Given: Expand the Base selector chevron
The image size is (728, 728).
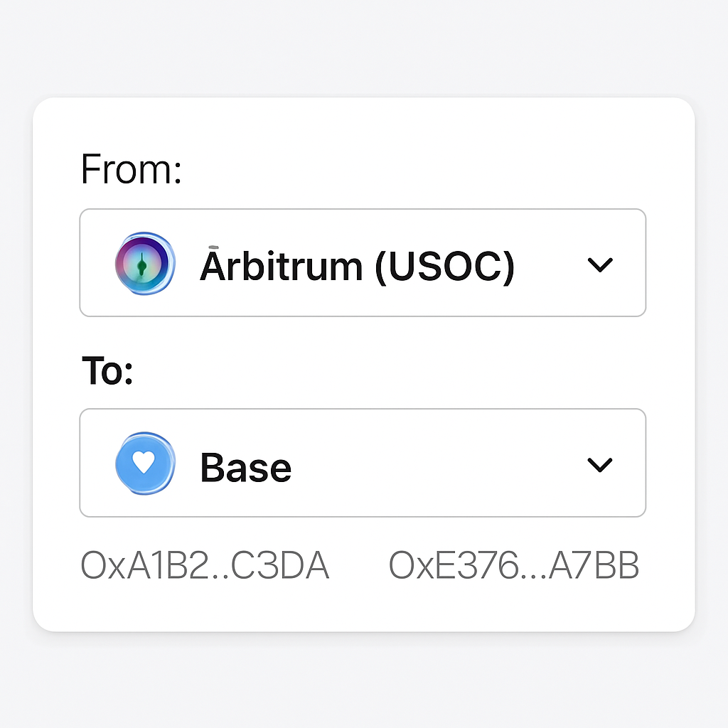Looking at the screenshot, I should point(599,464).
